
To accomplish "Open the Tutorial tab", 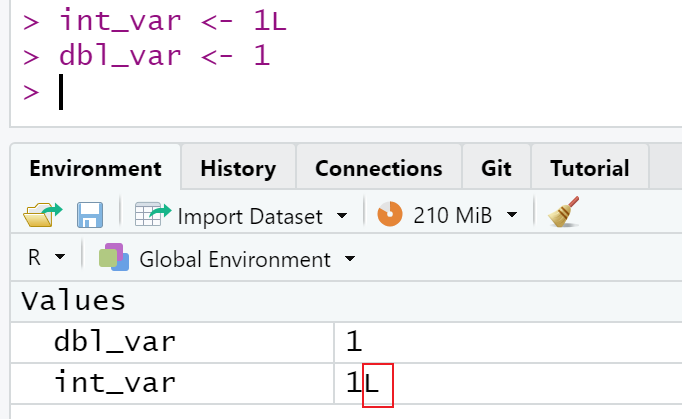I will tap(590, 168).
